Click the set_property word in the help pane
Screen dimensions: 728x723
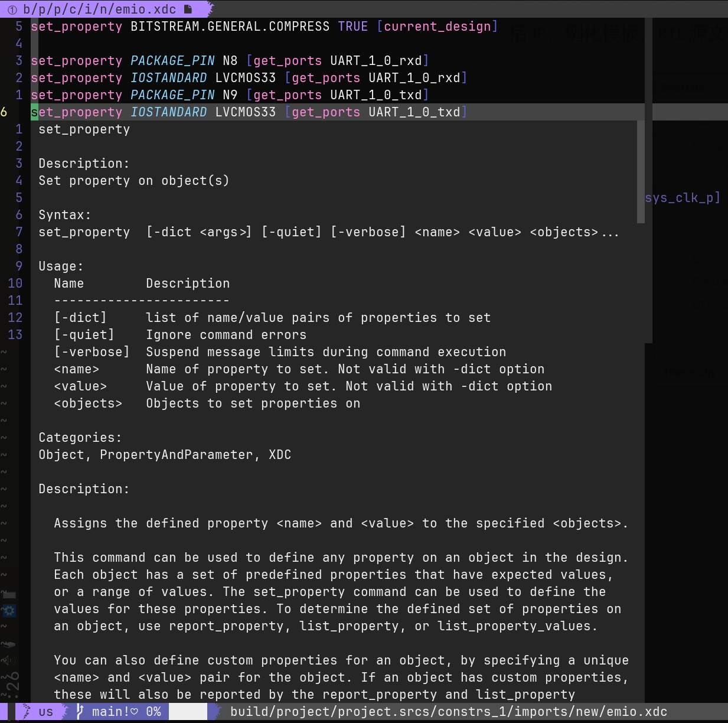click(x=84, y=129)
